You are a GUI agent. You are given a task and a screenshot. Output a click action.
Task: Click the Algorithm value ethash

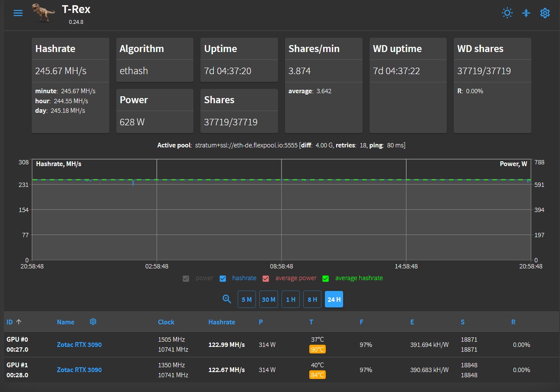(134, 71)
